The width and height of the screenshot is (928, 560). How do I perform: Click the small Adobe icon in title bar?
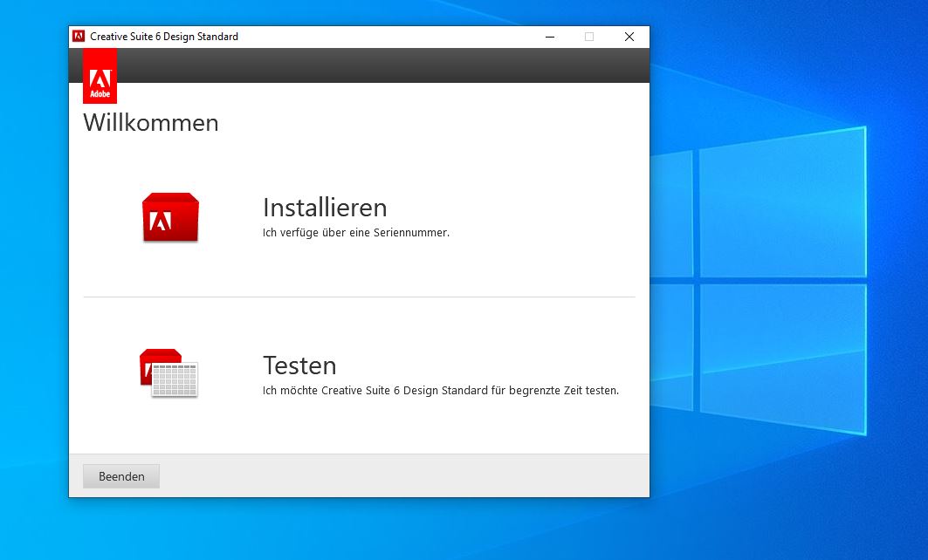point(79,37)
